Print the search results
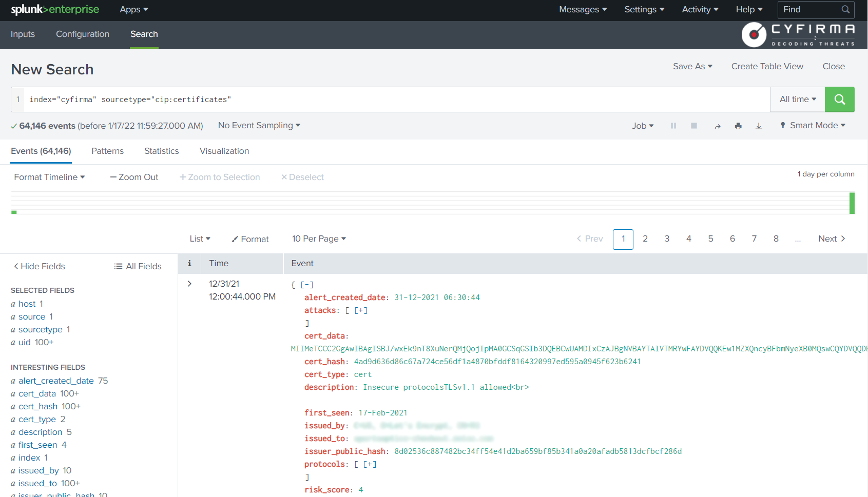This screenshot has width=868, height=497. tap(738, 126)
